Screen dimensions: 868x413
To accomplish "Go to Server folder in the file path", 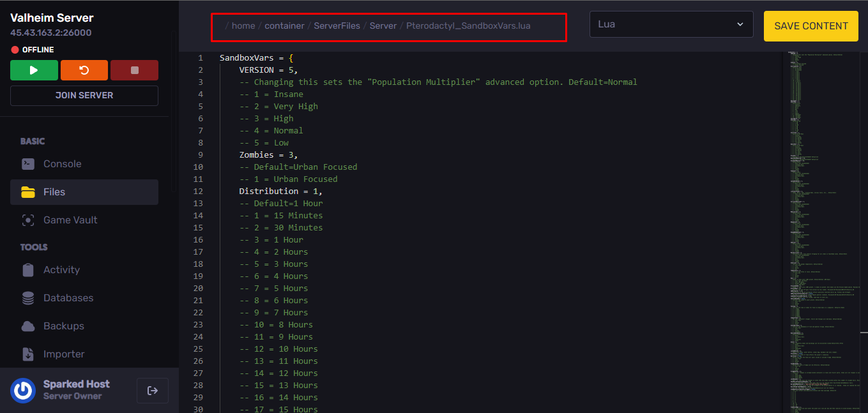I will 383,26.
